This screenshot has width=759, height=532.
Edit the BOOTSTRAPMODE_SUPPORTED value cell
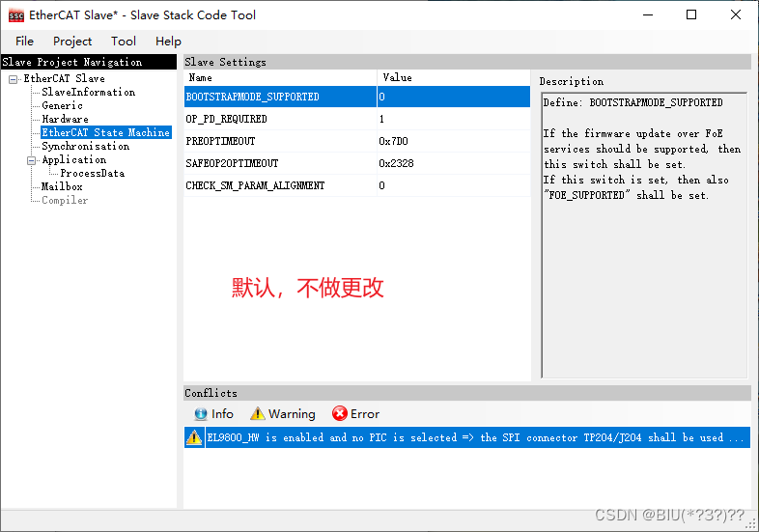pyautogui.click(x=454, y=97)
